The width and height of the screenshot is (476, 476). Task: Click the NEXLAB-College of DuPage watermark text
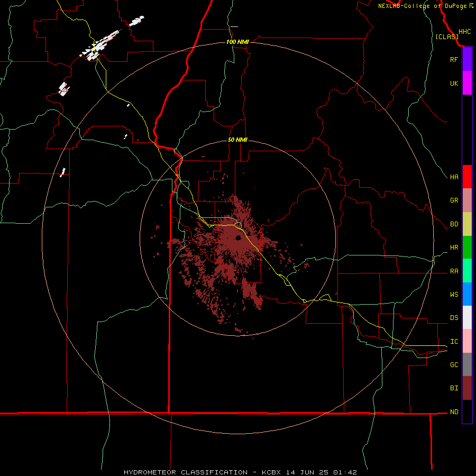423,6
